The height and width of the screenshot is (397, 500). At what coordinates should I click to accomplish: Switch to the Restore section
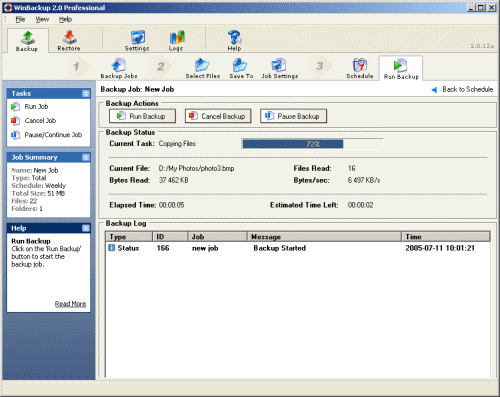(x=69, y=41)
